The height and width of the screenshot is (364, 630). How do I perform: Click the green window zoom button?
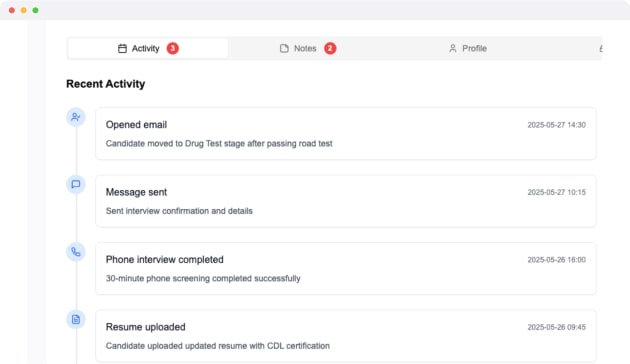click(35, 10)
